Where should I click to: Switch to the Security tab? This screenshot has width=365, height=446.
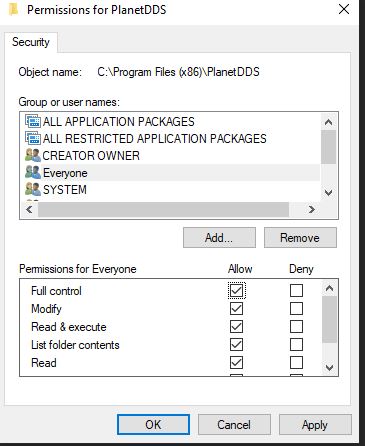point(31,42)
